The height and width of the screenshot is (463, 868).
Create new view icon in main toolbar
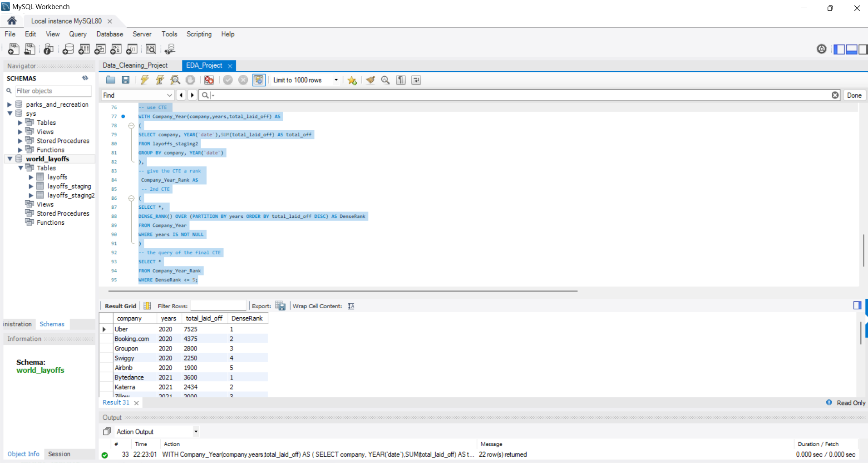pos(100,49)
